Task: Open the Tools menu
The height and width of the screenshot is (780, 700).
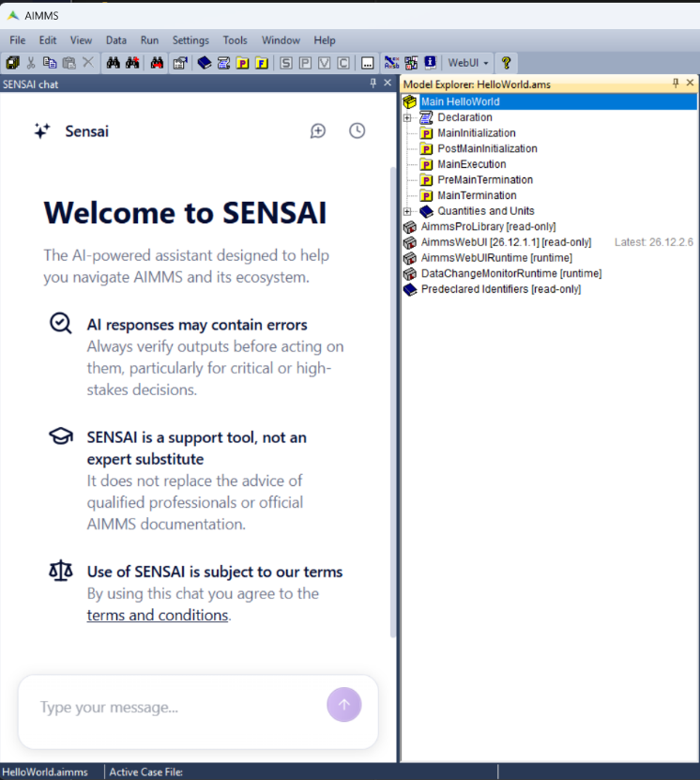Action: point(235,40)
